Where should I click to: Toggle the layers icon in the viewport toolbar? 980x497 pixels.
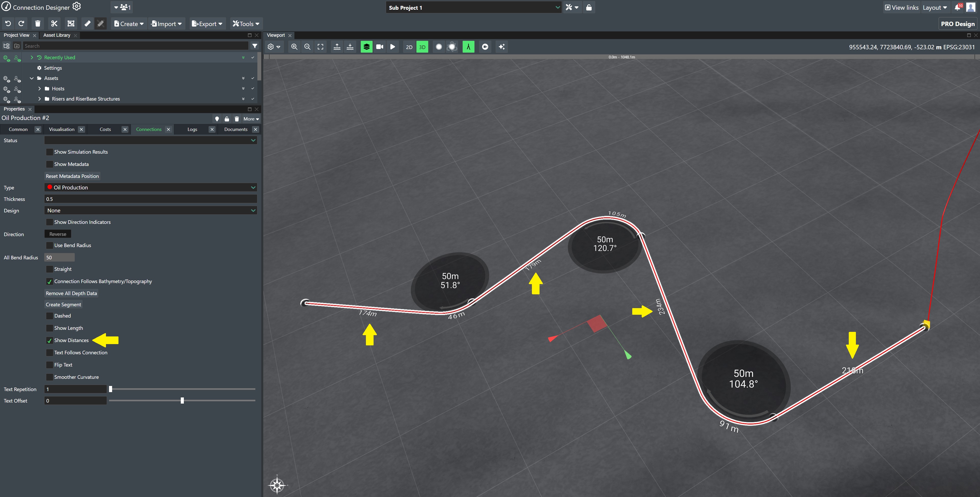(x=366, y=47)
